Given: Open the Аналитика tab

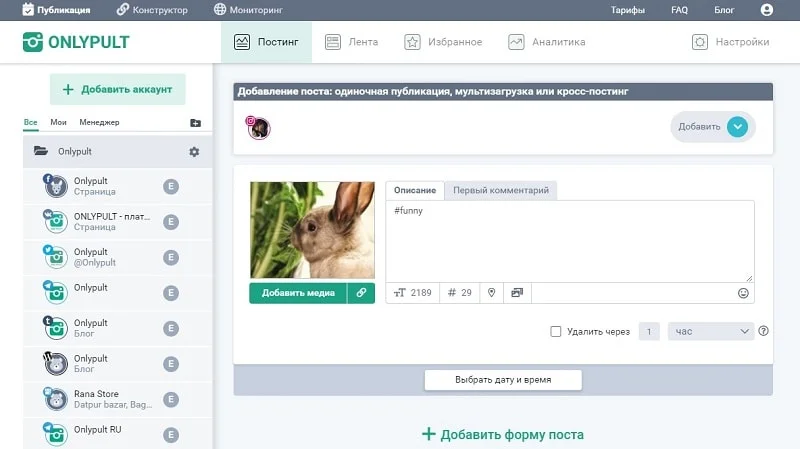Looking at the screenshot, I should 546,42.
